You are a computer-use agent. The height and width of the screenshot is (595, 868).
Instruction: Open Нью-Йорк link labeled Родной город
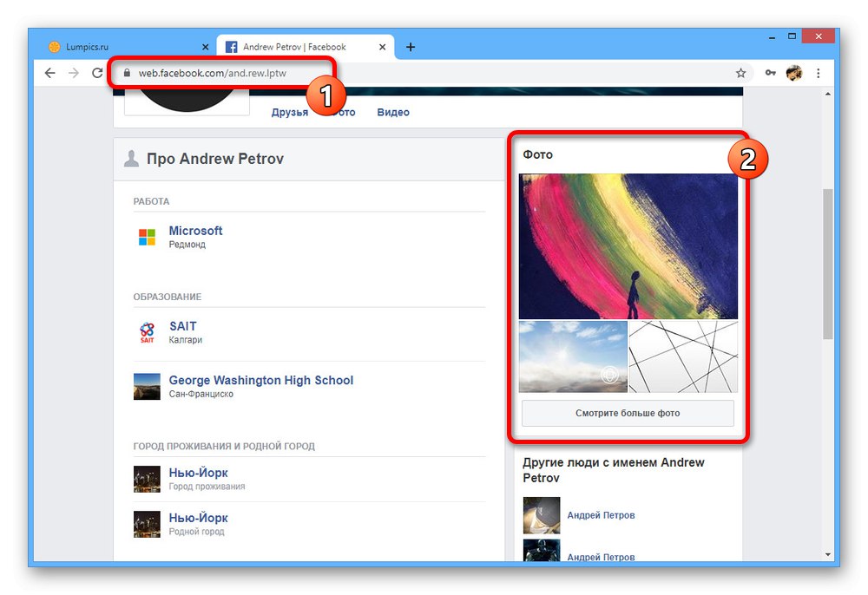(x=198, y=518)
